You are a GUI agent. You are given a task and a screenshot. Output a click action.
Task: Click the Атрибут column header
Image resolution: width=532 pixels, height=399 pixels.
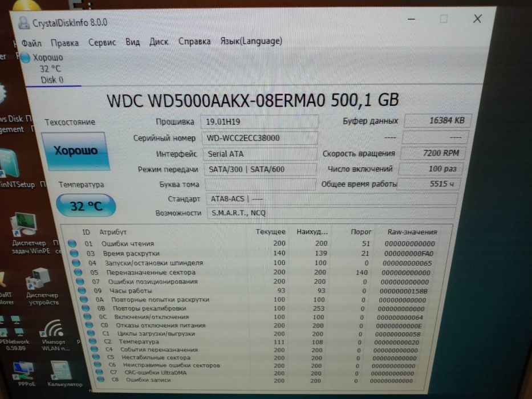113,233
